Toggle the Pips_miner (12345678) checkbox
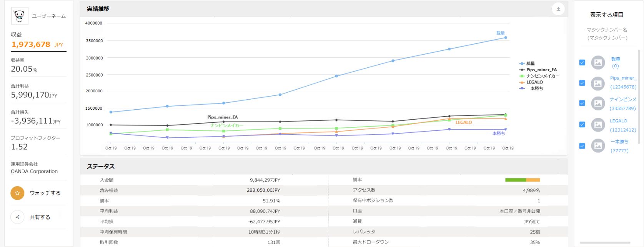Screen dimensions: 644x247 pos(582,83)
